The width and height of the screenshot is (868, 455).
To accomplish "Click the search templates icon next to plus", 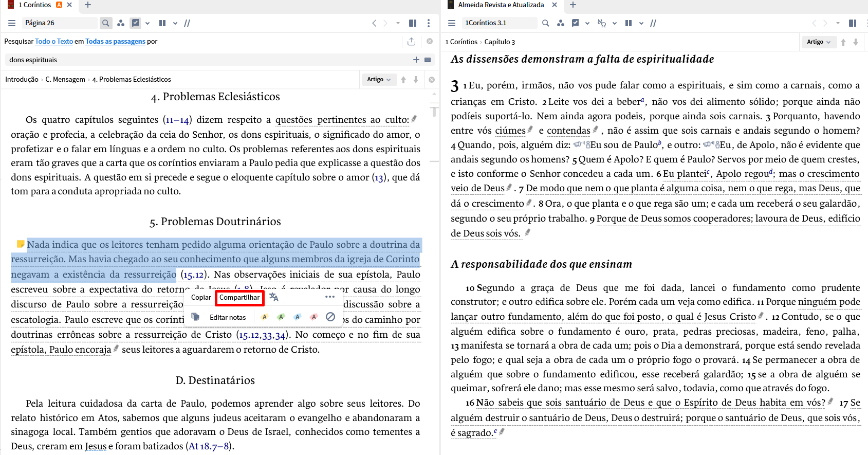I will pos(428,60).
